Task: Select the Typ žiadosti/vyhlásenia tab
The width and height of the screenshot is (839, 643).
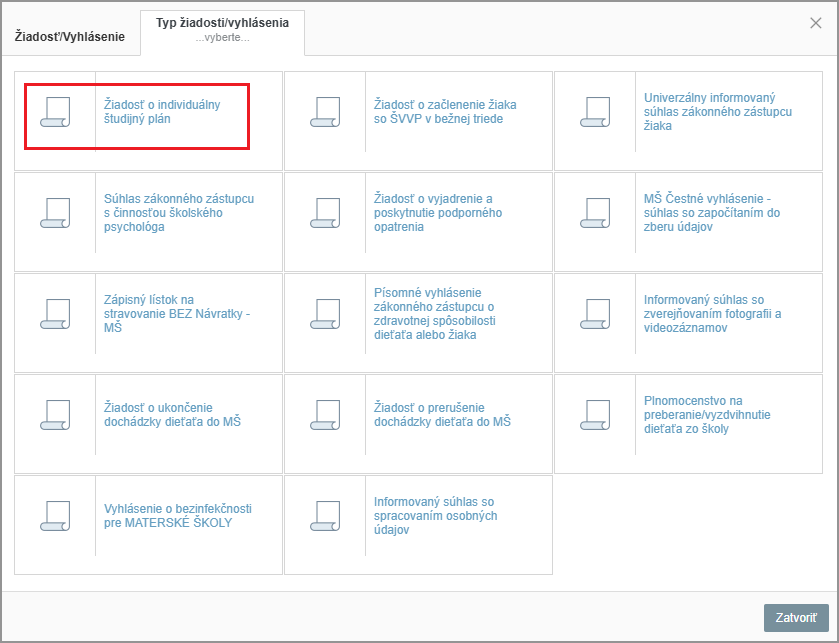Action: tap(222, 29)
